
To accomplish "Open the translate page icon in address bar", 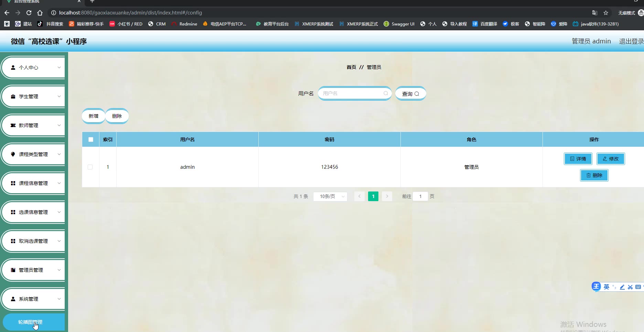I will (x=595, y=13).
